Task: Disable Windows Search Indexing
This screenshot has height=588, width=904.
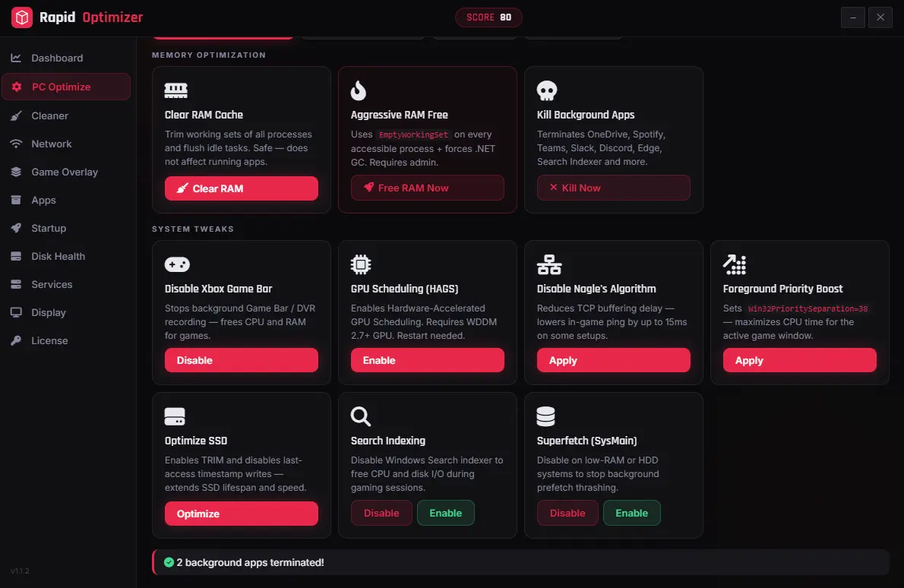Action: tap(381, 513)
